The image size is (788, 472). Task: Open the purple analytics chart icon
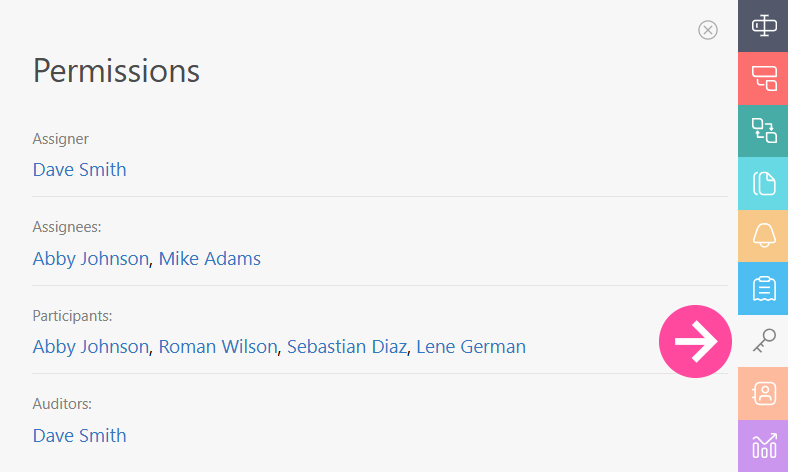763,446
